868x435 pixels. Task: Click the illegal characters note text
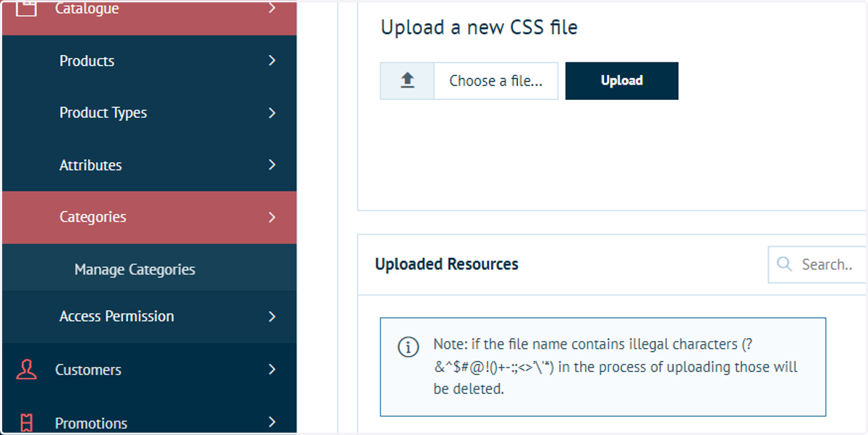pos(616,366)
